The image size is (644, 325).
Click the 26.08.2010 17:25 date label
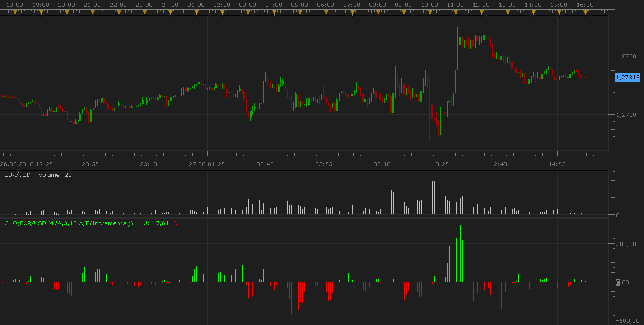tap(26, 164)
